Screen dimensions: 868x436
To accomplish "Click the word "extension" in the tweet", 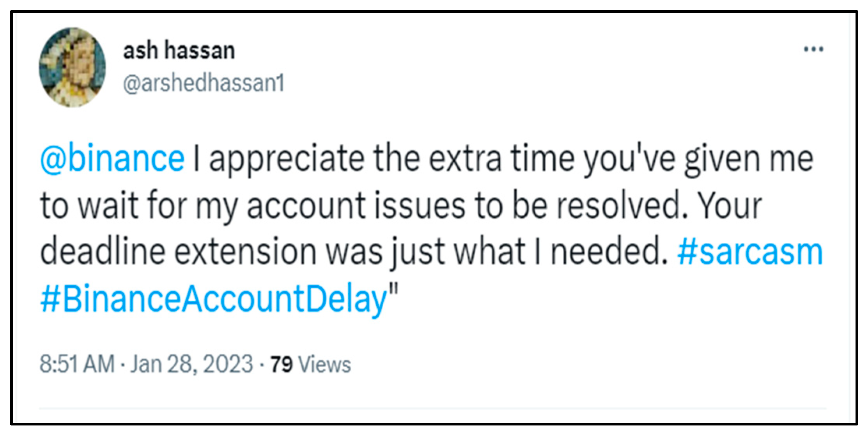I will tap(245, 253).
